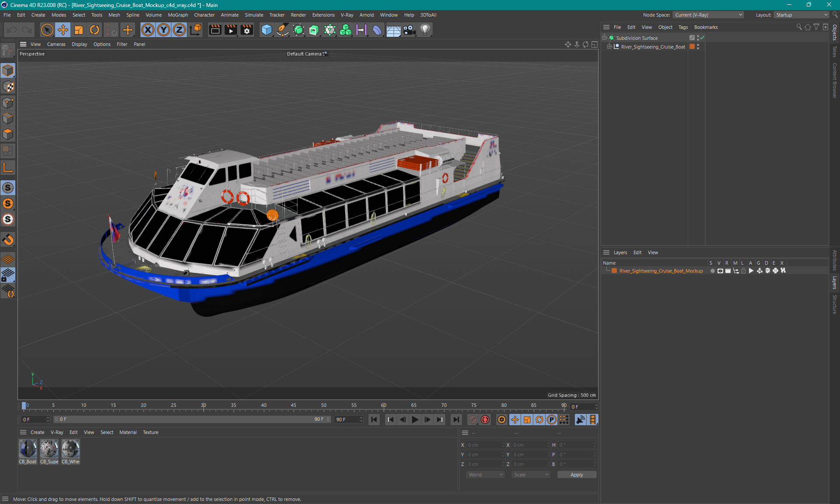Go to start of animation
Image resolution: width=840 pixels, height=504 pixels.
(x=374, y=420)
